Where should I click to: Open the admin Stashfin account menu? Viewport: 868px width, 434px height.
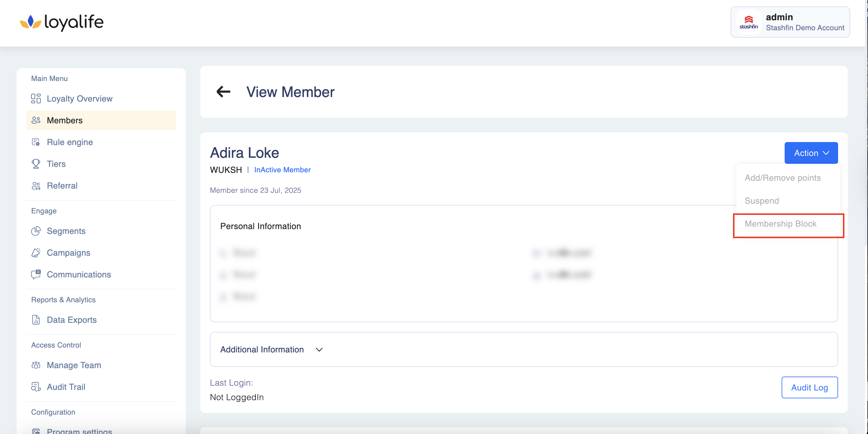tap(790, 22)
